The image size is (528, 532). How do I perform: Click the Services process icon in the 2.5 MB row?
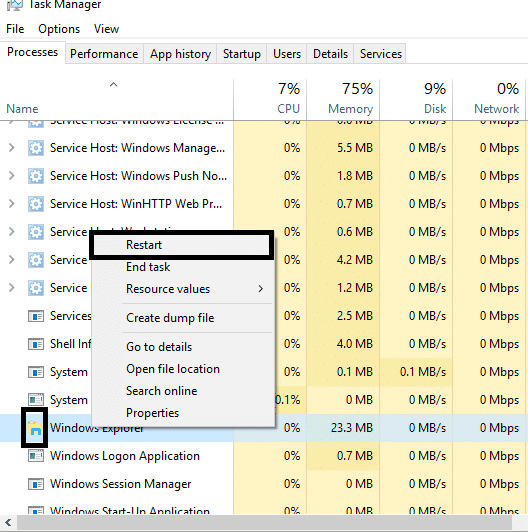pos(36,316)
